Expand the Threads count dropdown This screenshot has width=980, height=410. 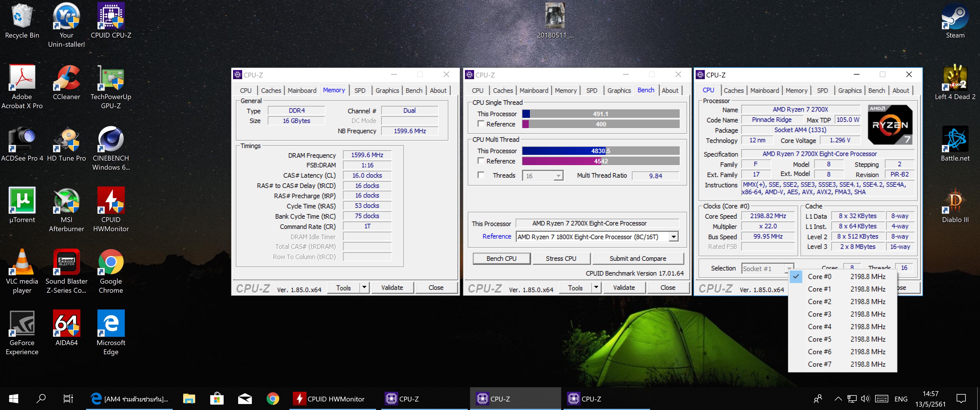coord(558,176)
